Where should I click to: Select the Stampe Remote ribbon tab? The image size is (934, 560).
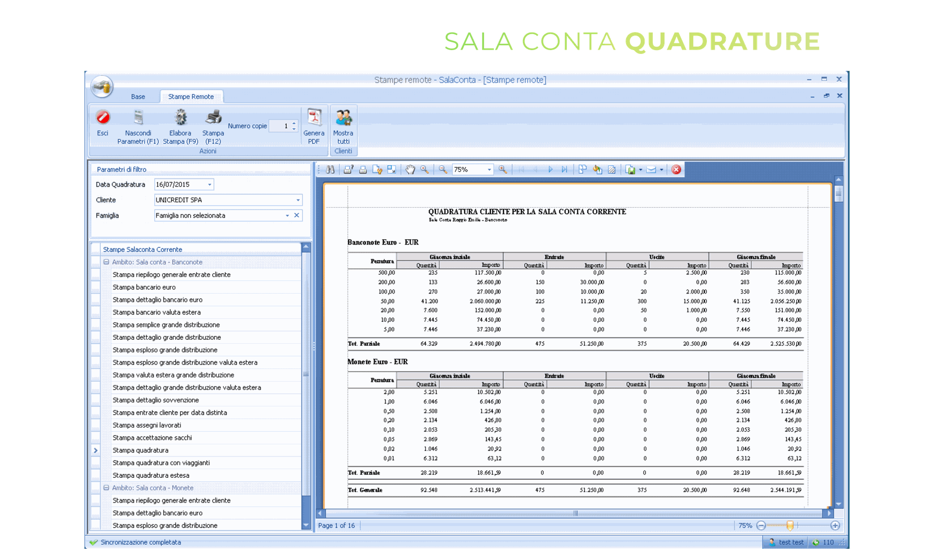[191, 97]
